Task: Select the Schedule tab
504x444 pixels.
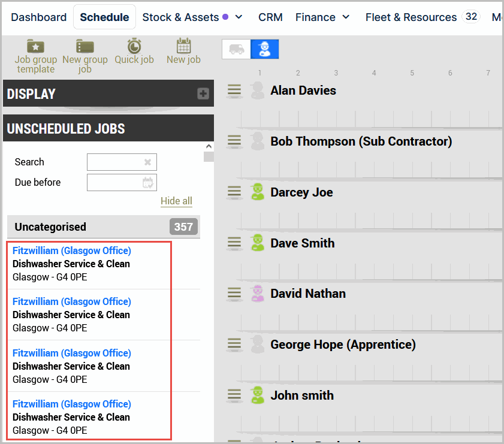Action: [x=104, y=17]
